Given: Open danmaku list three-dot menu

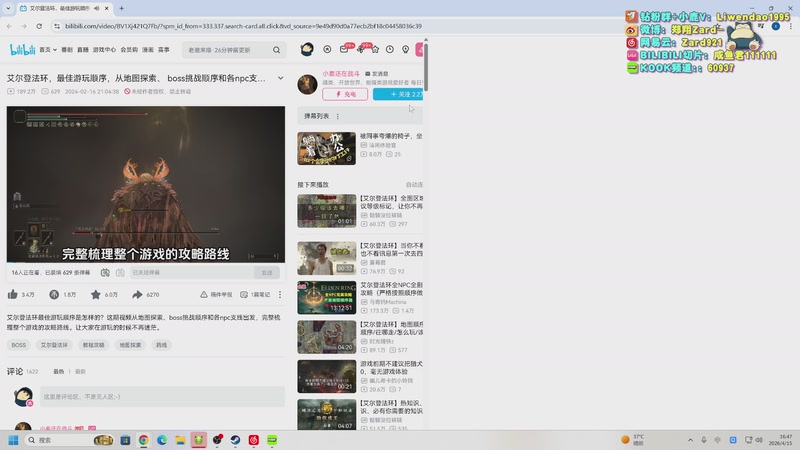Looking at the screenshot, I should coord(338,116).
